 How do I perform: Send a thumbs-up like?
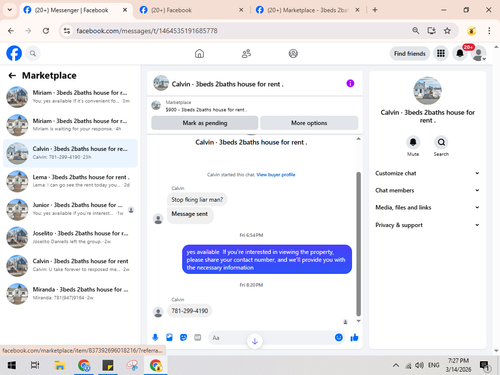pyautogui.click(x=354, y=337)
